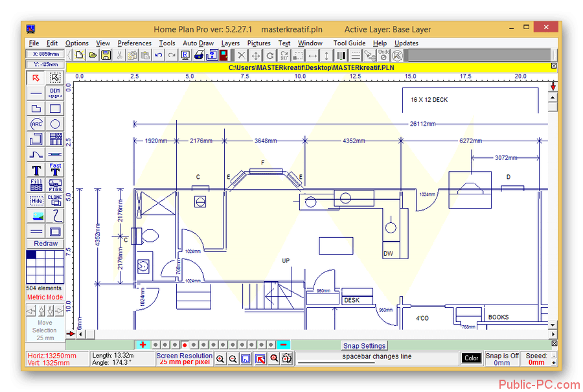Image resolution: width=583 pixels, height=392 pixels.
Task: Open the Auto Draw menu
Action: 198,43
